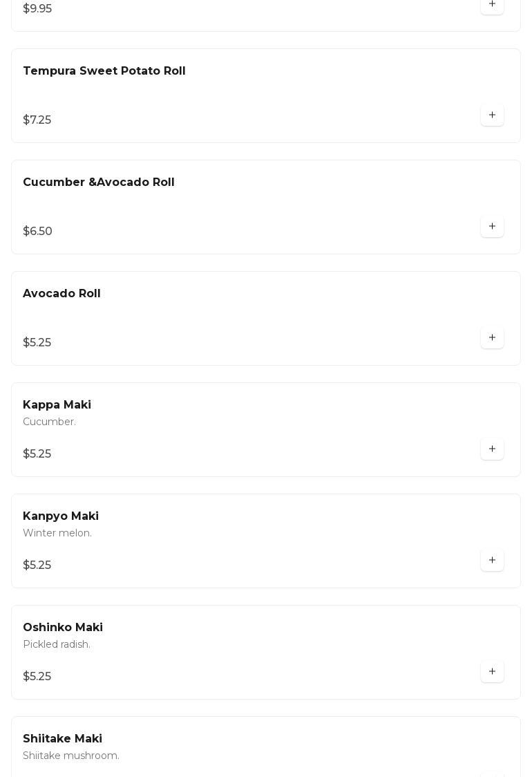Select the Avocado Roll item name
Image resolution: width=532 pixels, height=777 pixels.
click(61, 294)
